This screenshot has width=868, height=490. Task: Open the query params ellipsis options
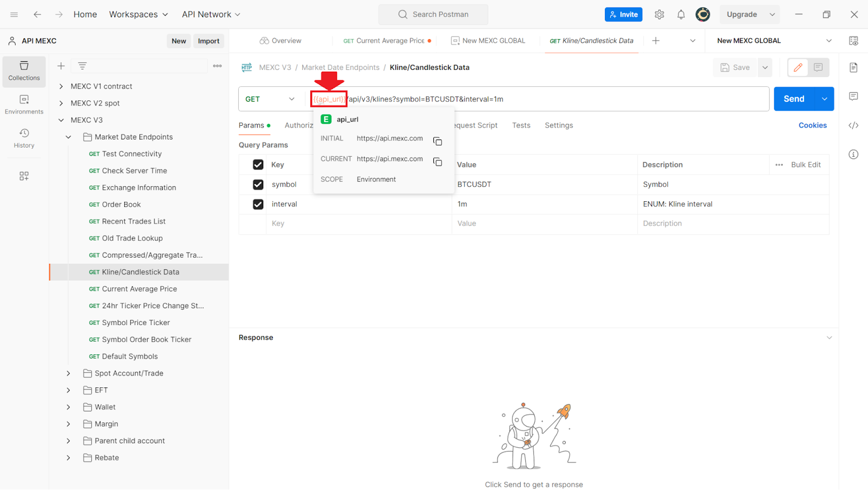pos(779,165)
